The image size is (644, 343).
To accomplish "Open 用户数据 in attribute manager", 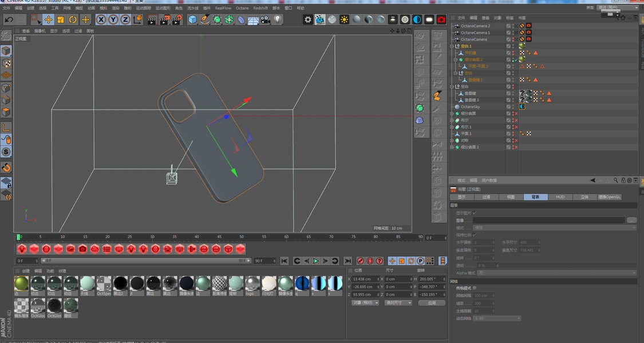I will click(x=489, y=181).
